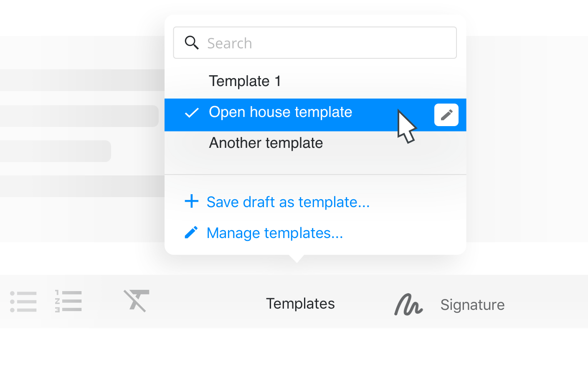Image resolution: width=588 pixels, height=365 pixels.
Task: Open the Signature option label
Action: [472, 305]
